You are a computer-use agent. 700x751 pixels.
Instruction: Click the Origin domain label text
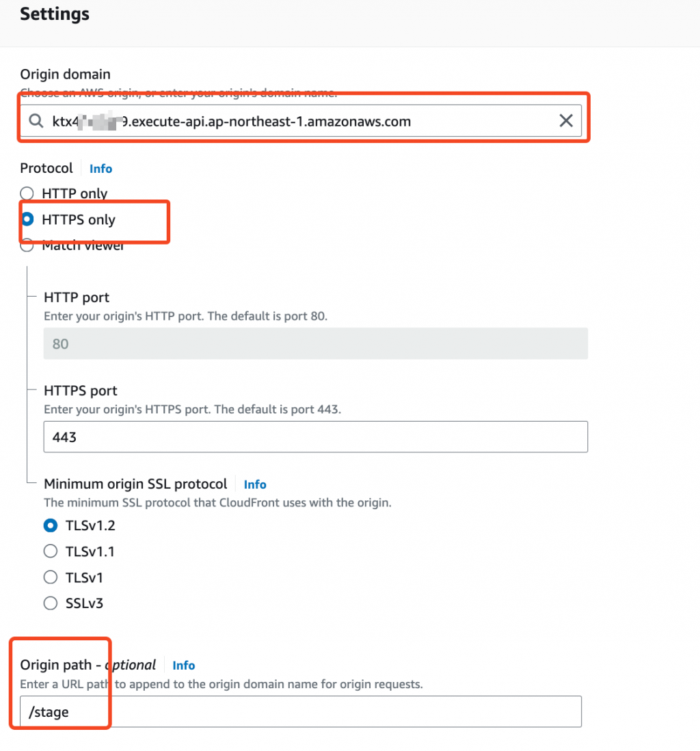(x=65, y=74)
